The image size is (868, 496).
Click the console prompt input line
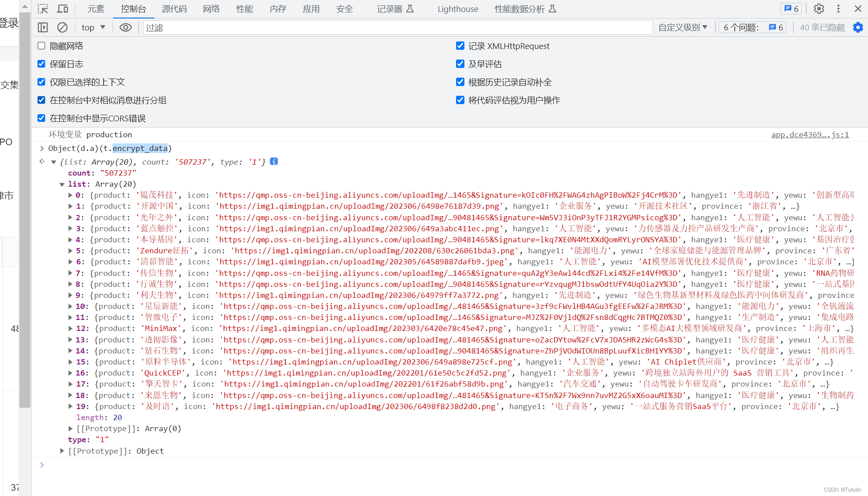[x=450, y=465]
